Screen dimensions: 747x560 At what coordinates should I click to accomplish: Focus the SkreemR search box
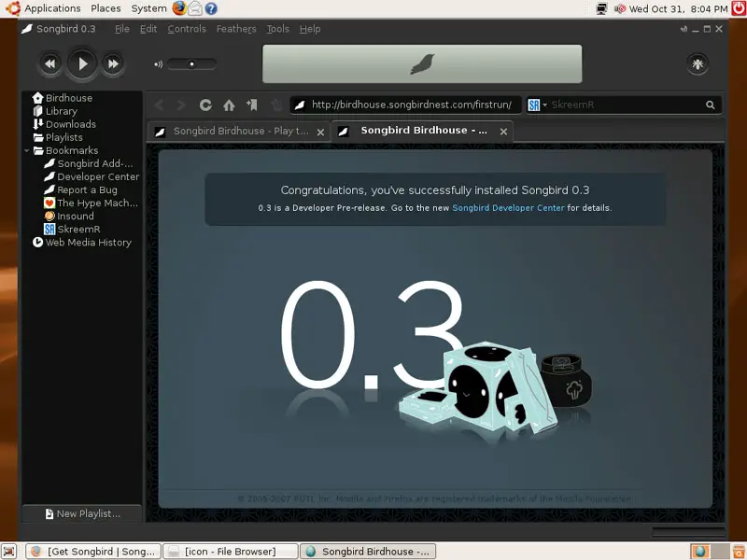(626, 105)
